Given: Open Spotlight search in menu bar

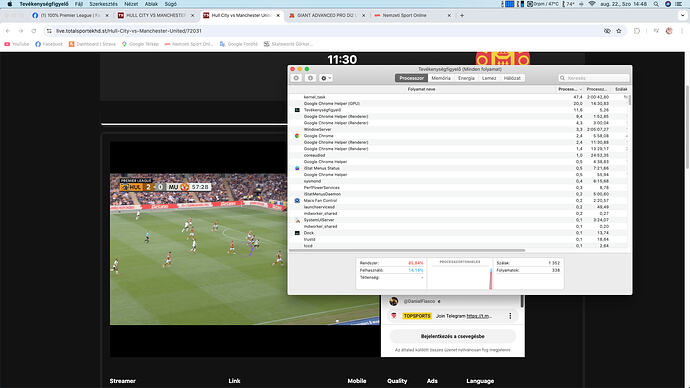Looking at the screenshot, I should [656, 4].
